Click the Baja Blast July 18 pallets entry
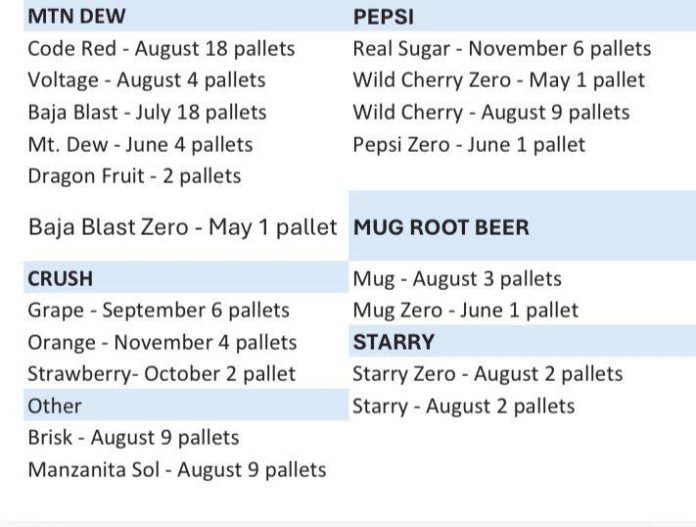 (x=147, y=112)
